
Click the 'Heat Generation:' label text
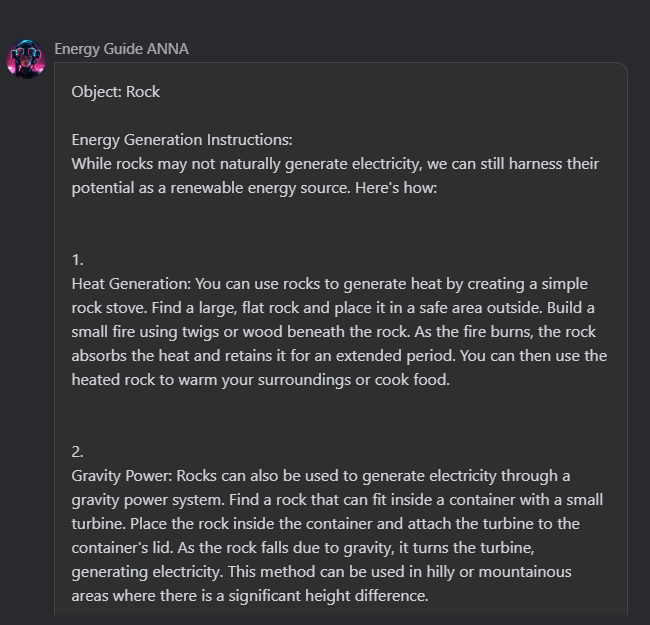pyautogui.click(x=131, y=284)
